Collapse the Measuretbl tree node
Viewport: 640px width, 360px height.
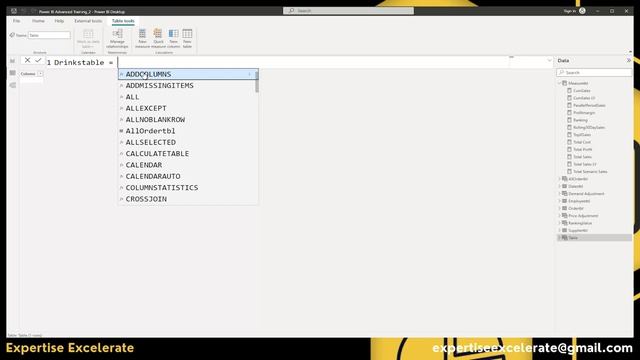point(560,83)
